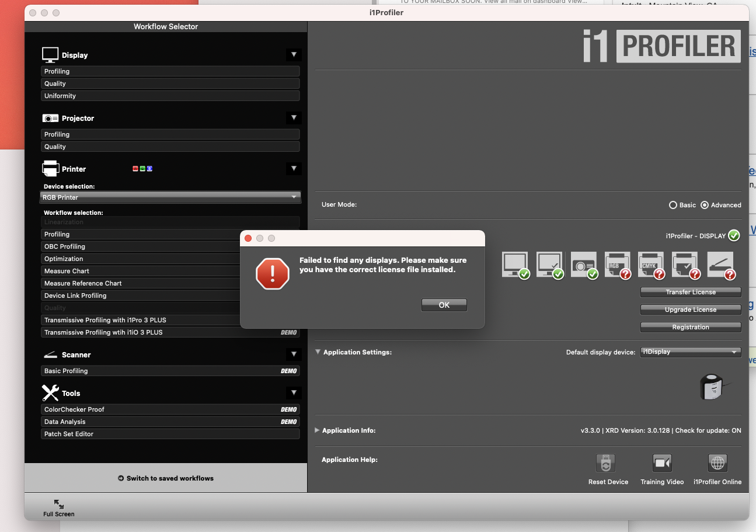Open the Data Analysis tool
Image resolution: width=756 pixels, height=532 pixels.
tap(170, 422)
